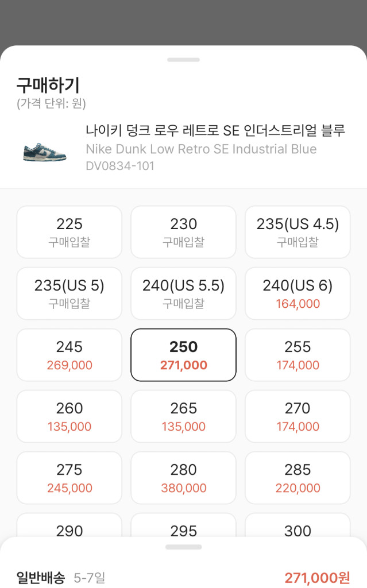
Task: Choose size 240(US 5.5) purchase bid
Action: tap(183, 293)
